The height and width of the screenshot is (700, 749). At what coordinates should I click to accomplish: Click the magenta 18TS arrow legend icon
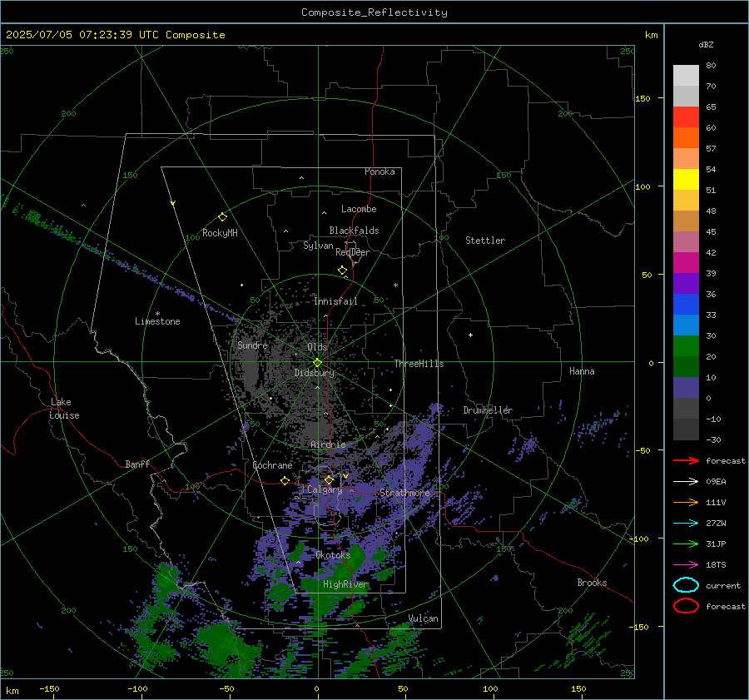pos(686,565)
